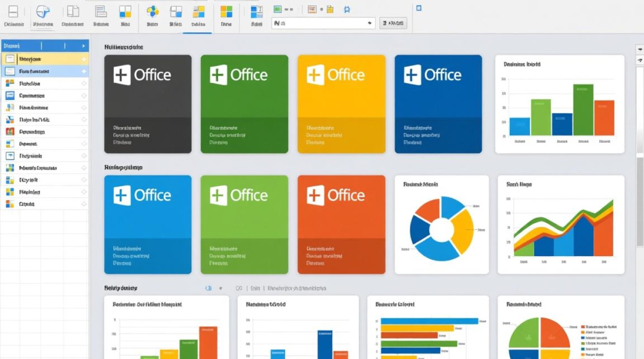Open the stacked area chart card
Image resolution: width=644 pixels, height=359 pixels.
(561, 224)
